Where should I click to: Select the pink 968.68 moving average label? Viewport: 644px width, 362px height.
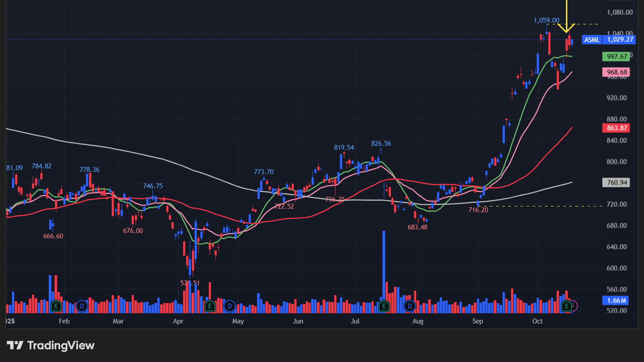pyautogui.click(x=616, y=72)
